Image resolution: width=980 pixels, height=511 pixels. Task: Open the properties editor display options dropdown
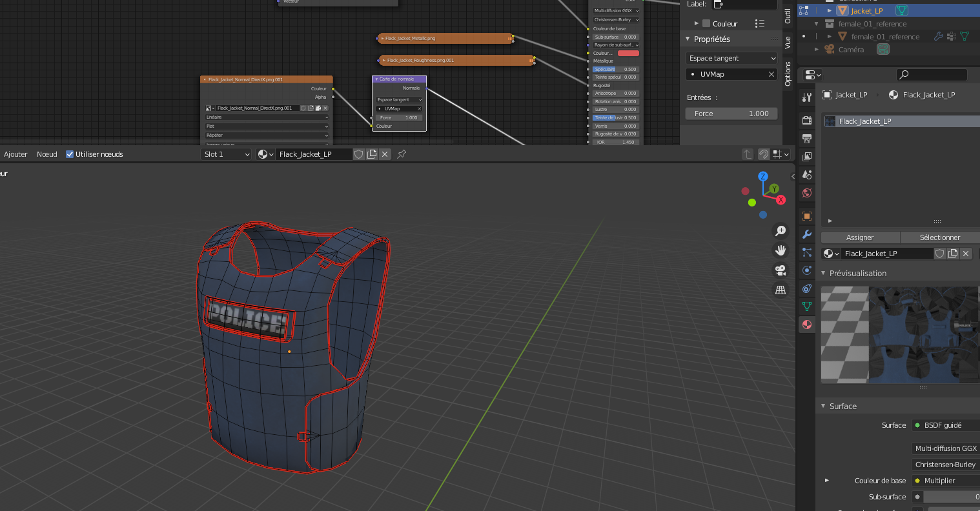click(813, 75)
